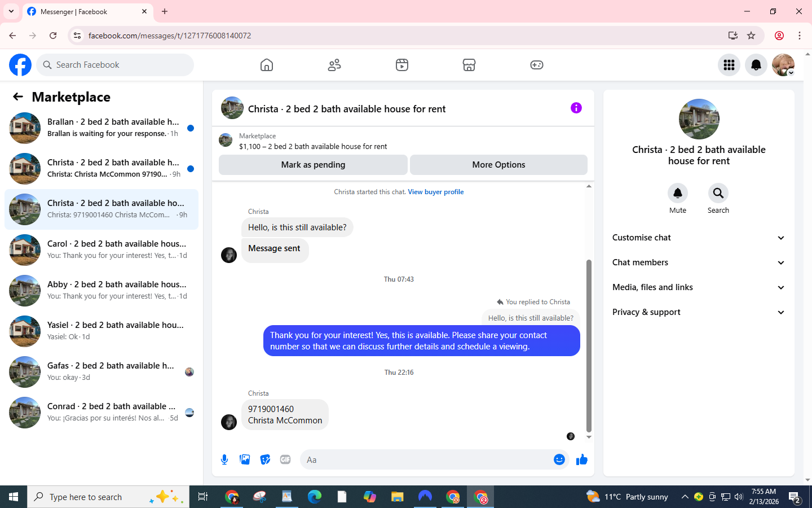This screenshot has height=508, width=812.
Task: Open Christa conversation with unread dot
Action: pyautogui.click(x=101, y=169)
